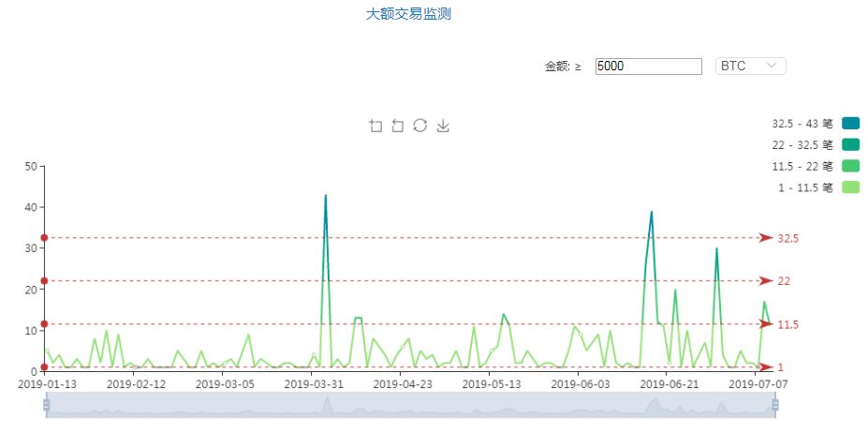Click the data zoom slider preview area
Viewport: 868px width, 433px height.
point(411,405)
